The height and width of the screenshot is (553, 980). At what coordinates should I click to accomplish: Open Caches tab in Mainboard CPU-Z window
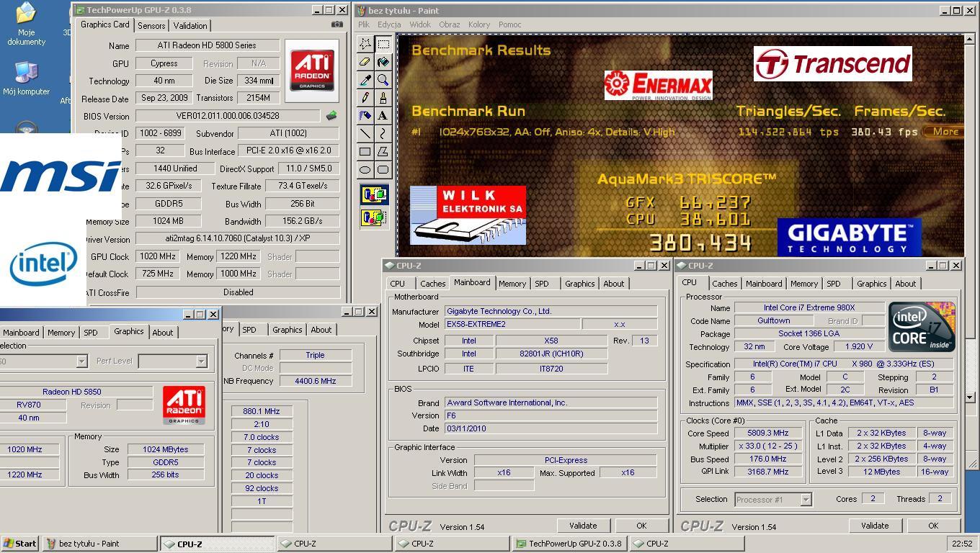[433, 284]
